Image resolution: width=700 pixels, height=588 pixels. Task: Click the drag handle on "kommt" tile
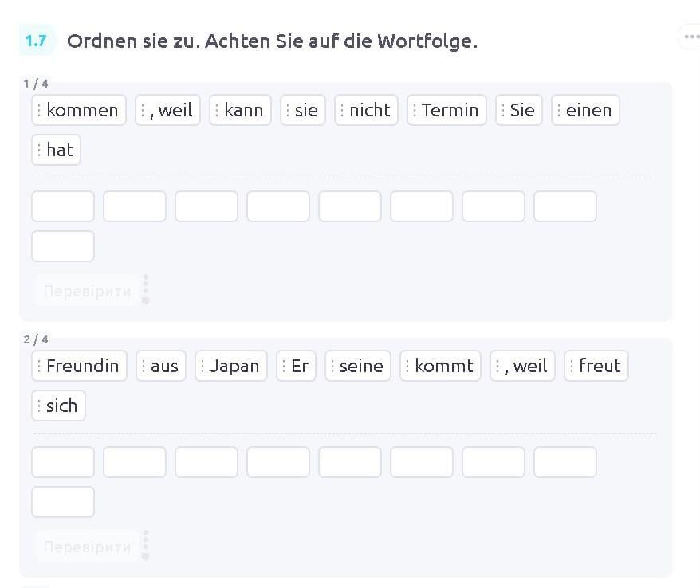click(x=407, y=366)
